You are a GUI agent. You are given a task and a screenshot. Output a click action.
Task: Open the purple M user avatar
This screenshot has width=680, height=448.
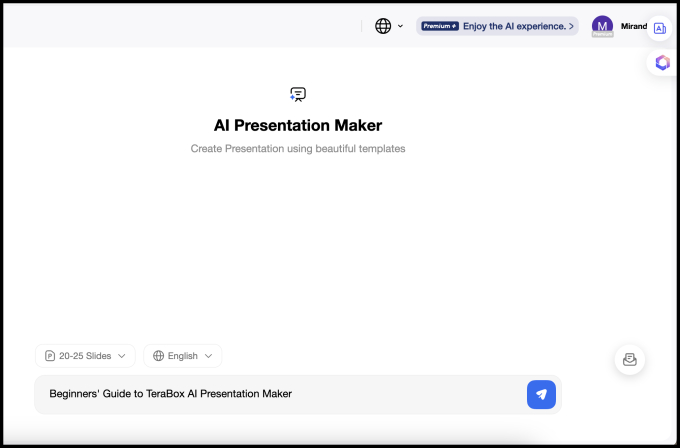602,26
